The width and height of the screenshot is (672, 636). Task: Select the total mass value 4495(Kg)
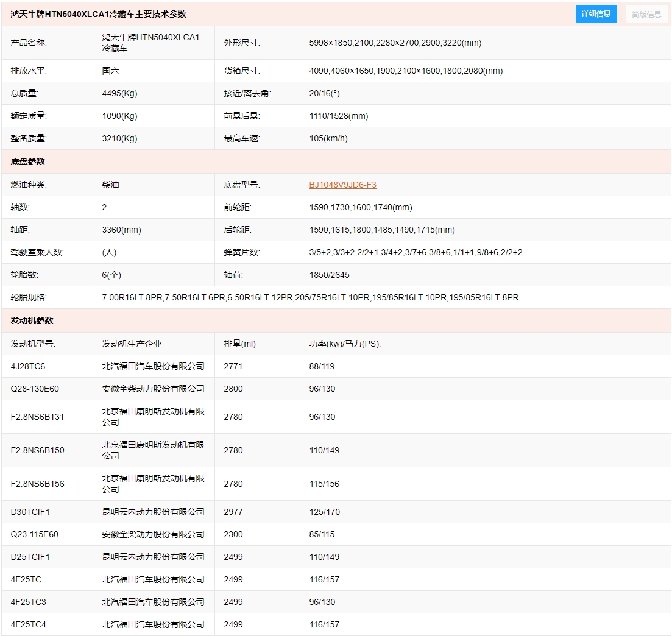coord(119,93)
